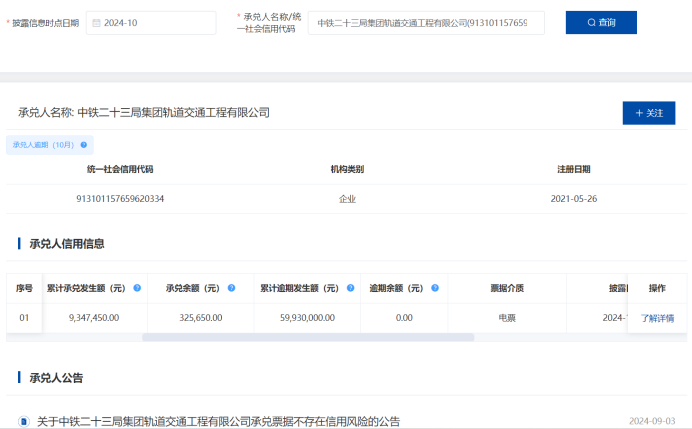Select the credit code 913101157659620334
Viewport: 692px width, 429px height.
120,199
